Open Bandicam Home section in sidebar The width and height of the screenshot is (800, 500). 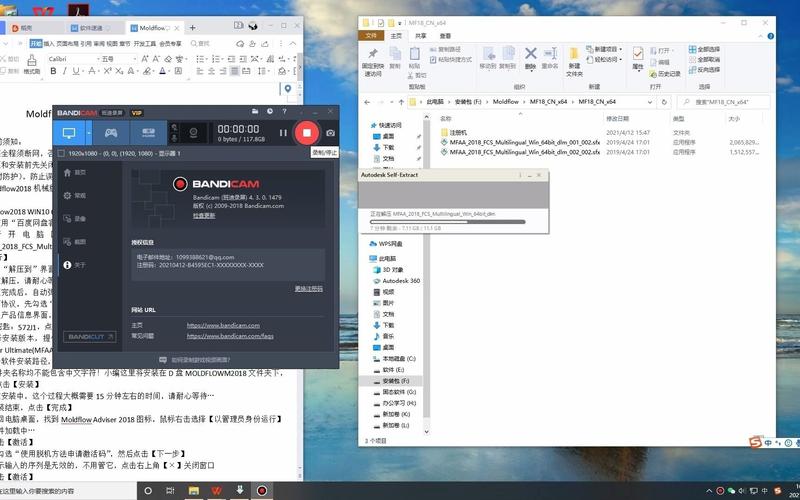[75, 173]
